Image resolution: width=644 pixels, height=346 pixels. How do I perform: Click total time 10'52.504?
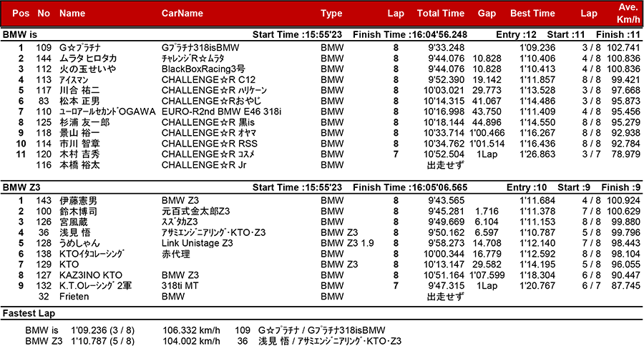tap(444, 154)
